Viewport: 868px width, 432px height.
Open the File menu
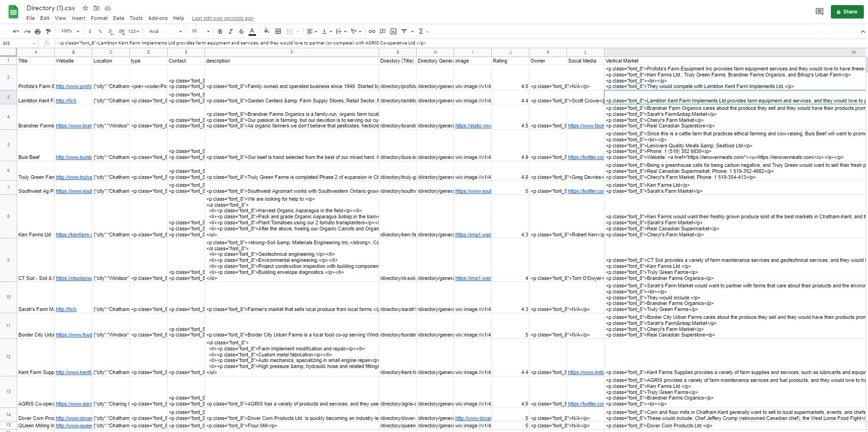(31, 18)
